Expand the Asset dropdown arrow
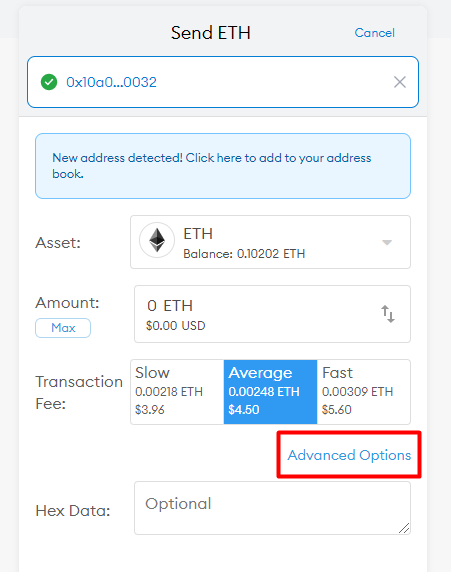This screenshot has height=572, width=451. coord(387,243)
